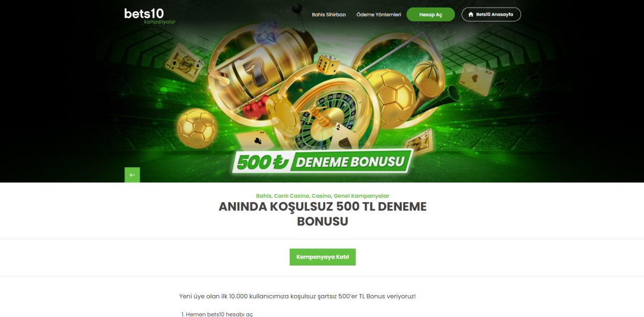Open the Bahis category link
644x317 pixels.
point(264,196)
